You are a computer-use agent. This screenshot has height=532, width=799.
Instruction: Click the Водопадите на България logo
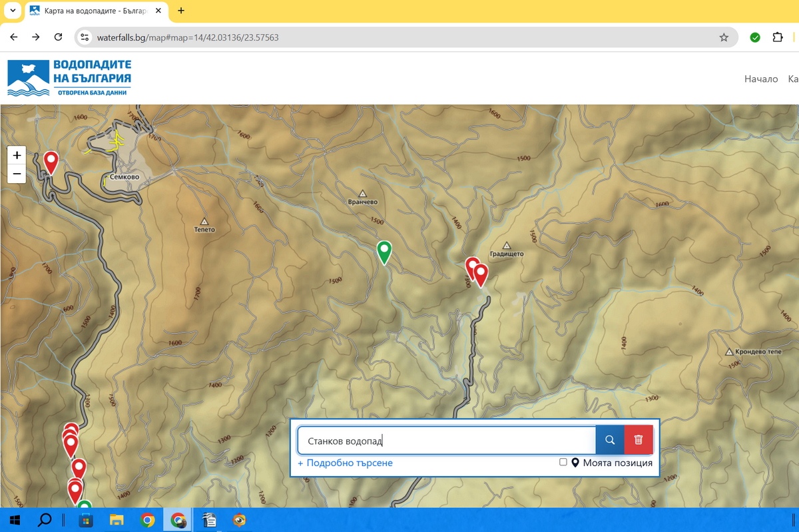[69, 78]
